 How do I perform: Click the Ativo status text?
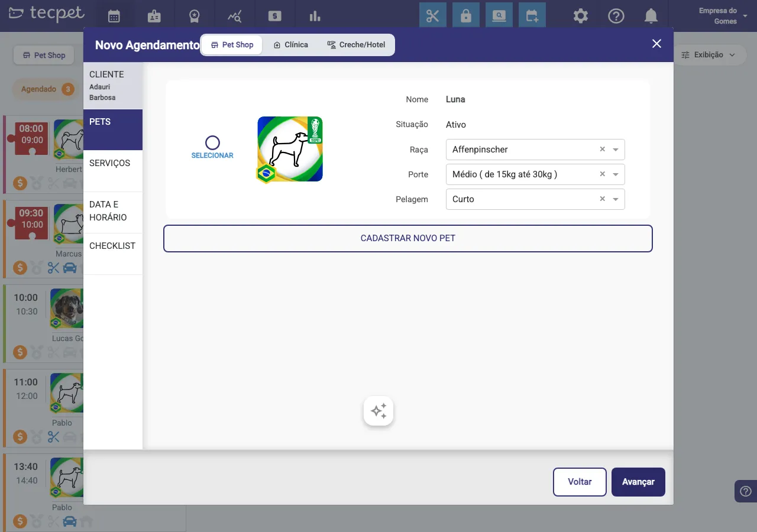456,125
